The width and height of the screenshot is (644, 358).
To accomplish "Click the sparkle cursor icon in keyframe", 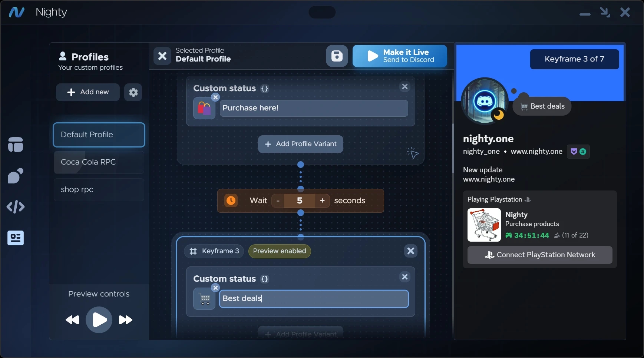I will click(x=413, y=153).
